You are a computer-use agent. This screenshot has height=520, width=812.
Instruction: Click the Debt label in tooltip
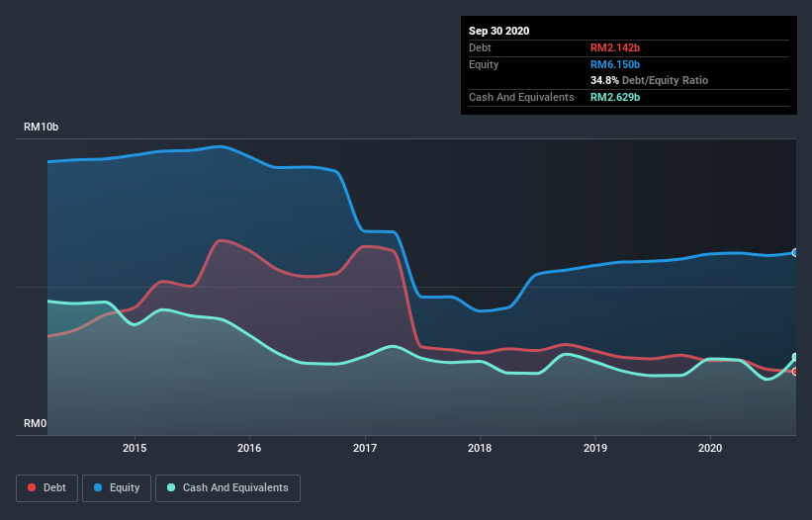(480, 47)
